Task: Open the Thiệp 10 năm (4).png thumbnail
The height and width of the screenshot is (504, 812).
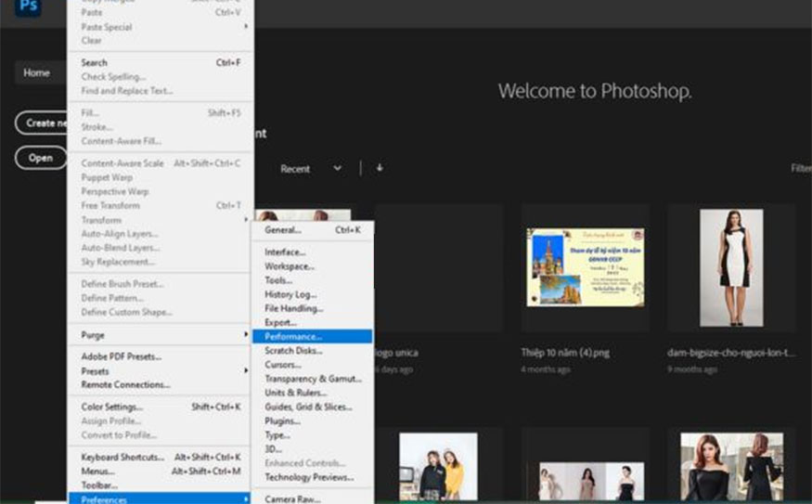Action: [x=586, y=267]
